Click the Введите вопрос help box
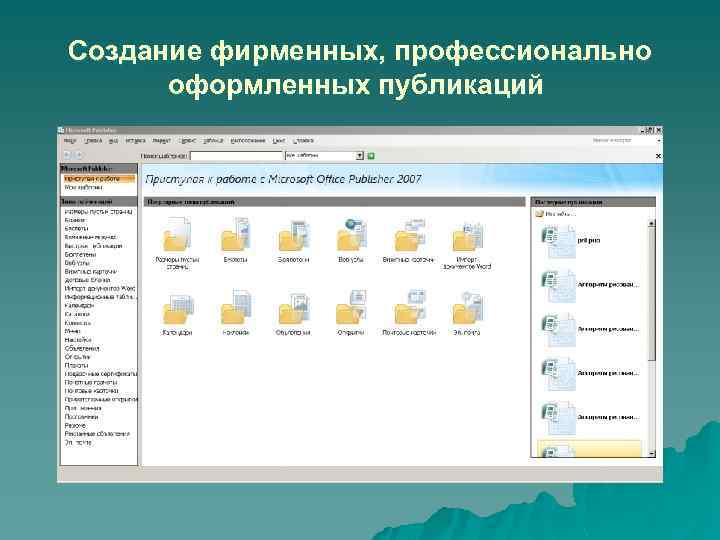This screenshot has height=540, width=720. click(622, 141)
